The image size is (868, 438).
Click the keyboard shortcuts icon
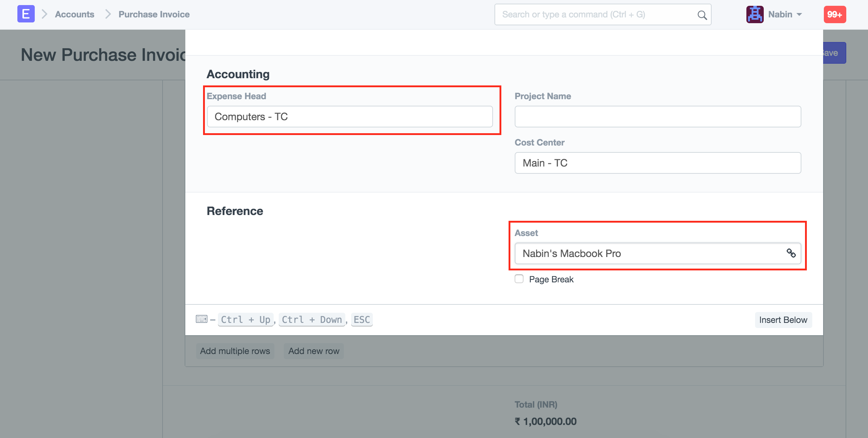click(202, 319)
